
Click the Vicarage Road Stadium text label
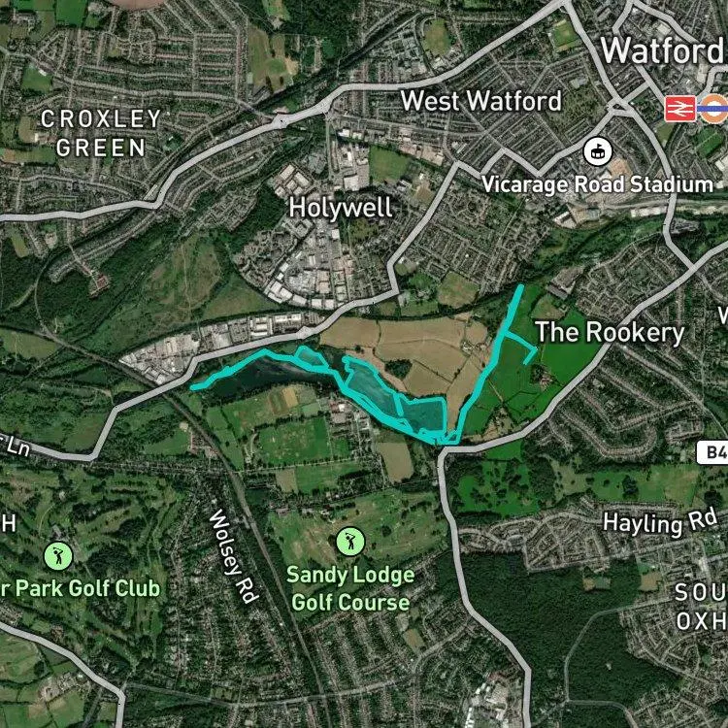coord(597,184)
